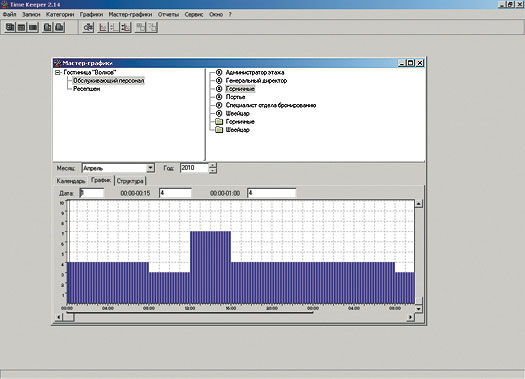Image resolution: width=525 pixels, height=379 pixels.
Task: Close the Мастер-графики child window
Action: (420, 63)
